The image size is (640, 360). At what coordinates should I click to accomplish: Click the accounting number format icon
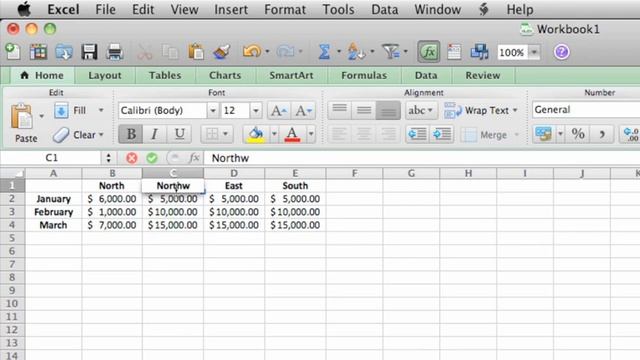tap(543, 134)
